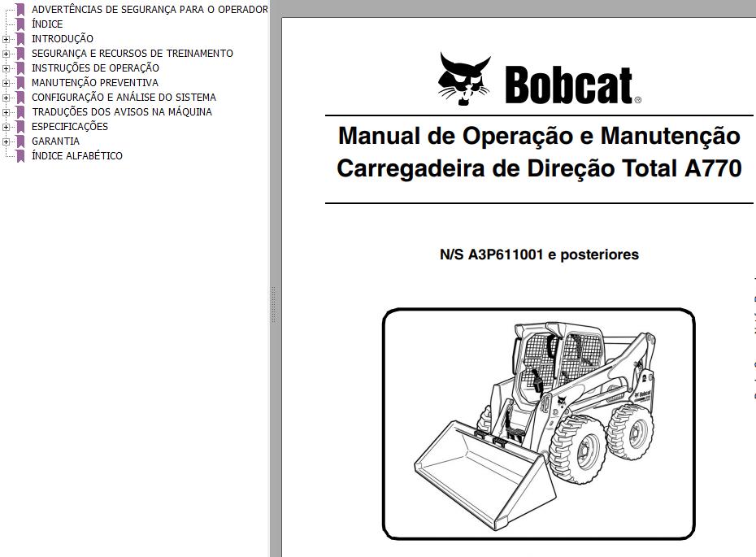The height and width of the screenshot is (557, 756).
Task: Open ADVERTÊNCIAS DE SEGURANÇA PARA O OPERADOR
Action: point(150,10)
